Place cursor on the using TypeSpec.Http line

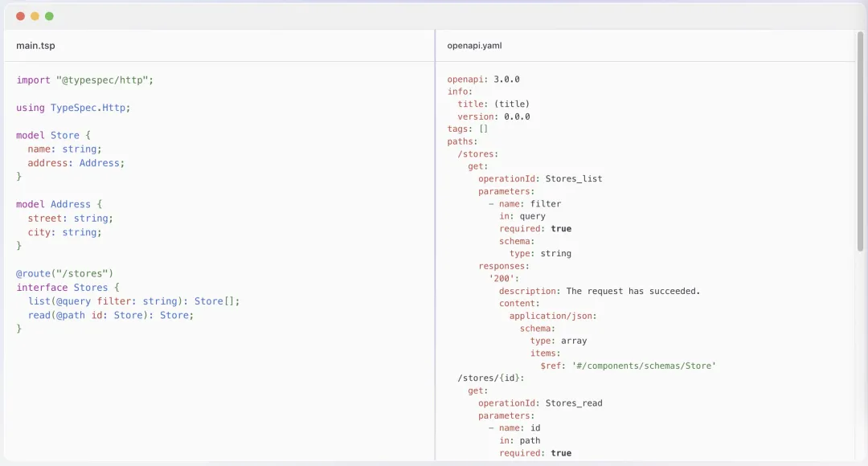click(72, 108)
